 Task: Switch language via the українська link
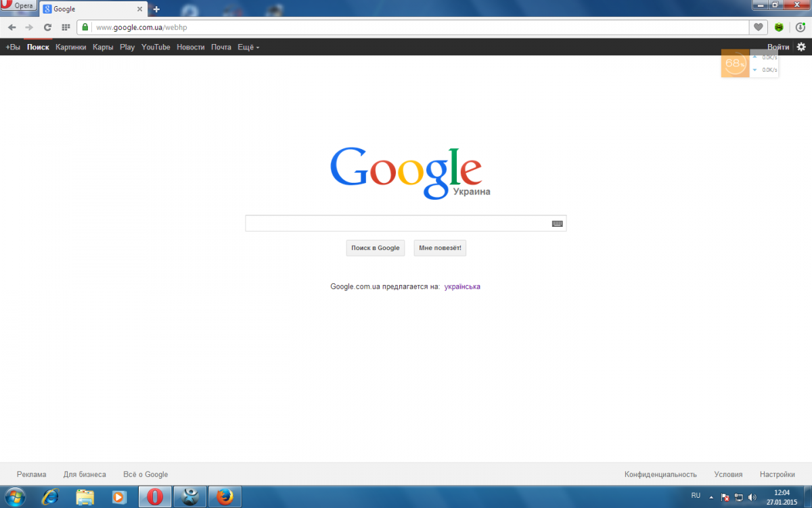pos(462,287)
